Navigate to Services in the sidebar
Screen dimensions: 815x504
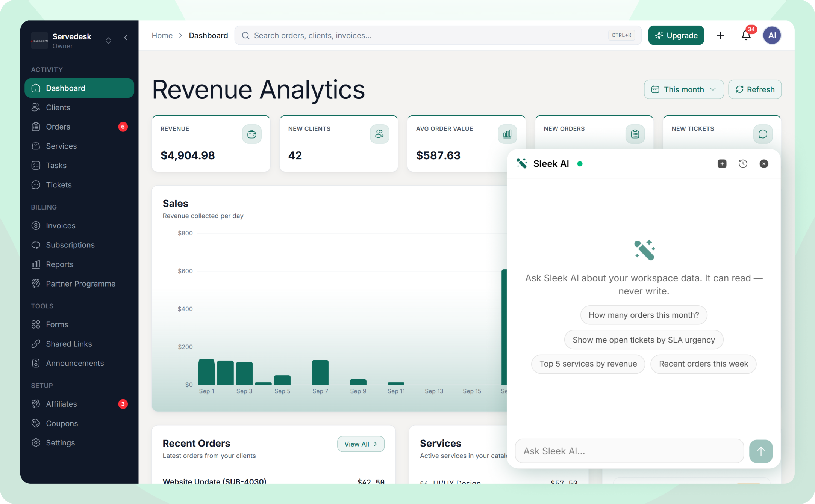[79, 146]
